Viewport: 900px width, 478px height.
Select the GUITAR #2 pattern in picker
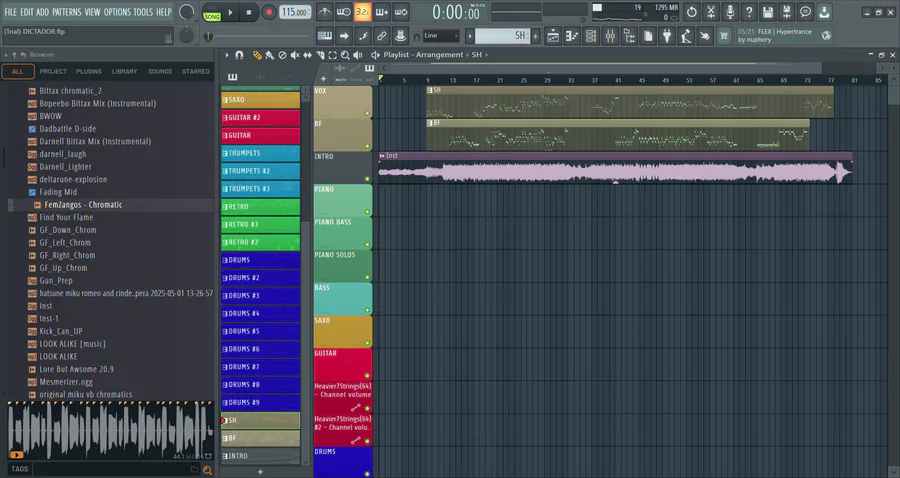[261, 118]
